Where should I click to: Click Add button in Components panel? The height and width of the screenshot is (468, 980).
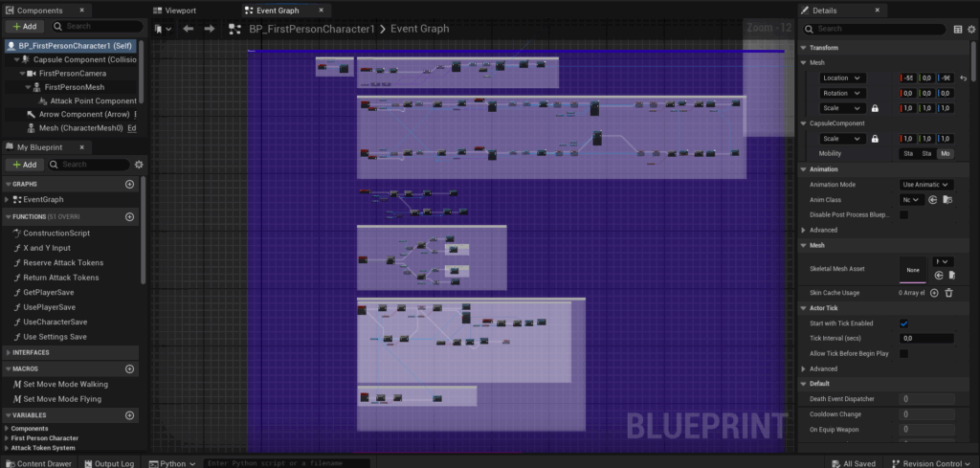pos(24,27)
